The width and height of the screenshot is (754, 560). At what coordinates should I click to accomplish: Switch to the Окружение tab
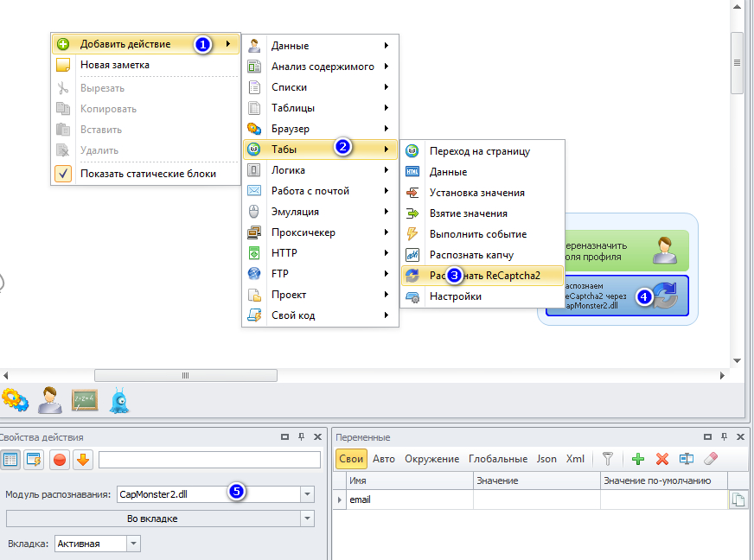point(431,459)
